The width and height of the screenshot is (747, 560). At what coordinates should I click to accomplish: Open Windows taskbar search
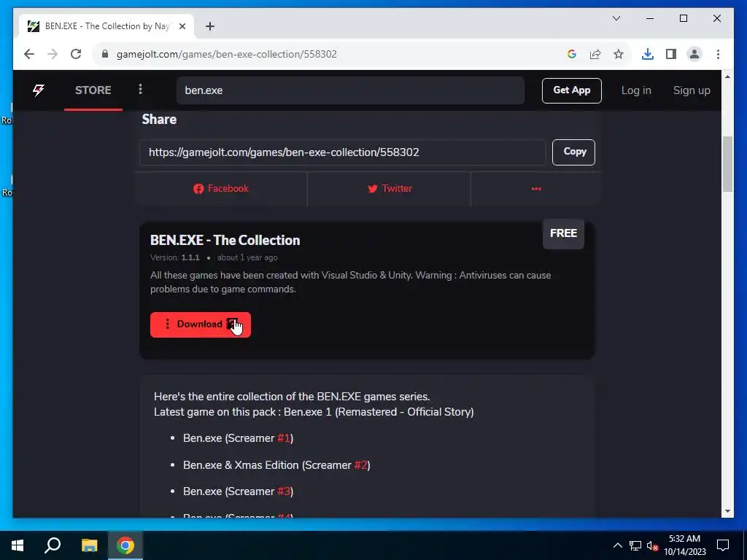[53, 545]
